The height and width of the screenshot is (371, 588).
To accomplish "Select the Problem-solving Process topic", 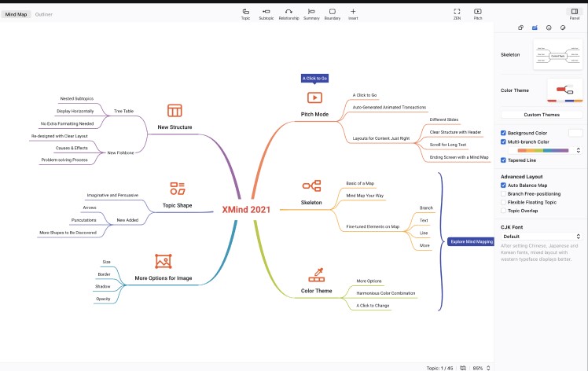I will 64,160.
